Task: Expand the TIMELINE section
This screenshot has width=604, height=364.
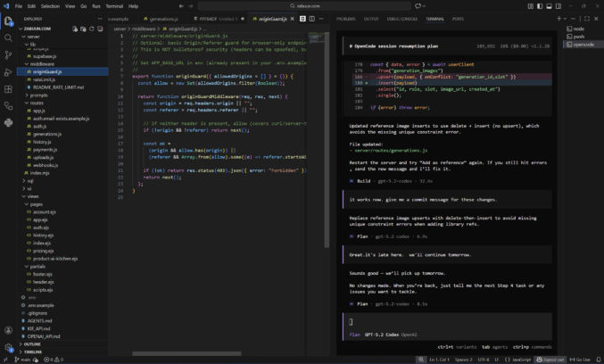Action: [x=33, y=352]
